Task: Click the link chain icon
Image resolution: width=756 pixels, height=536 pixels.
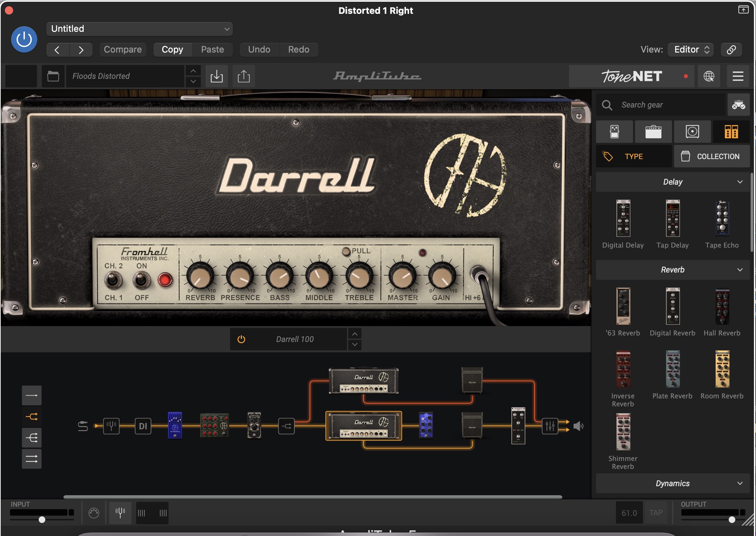Action: tap(731, 50)
